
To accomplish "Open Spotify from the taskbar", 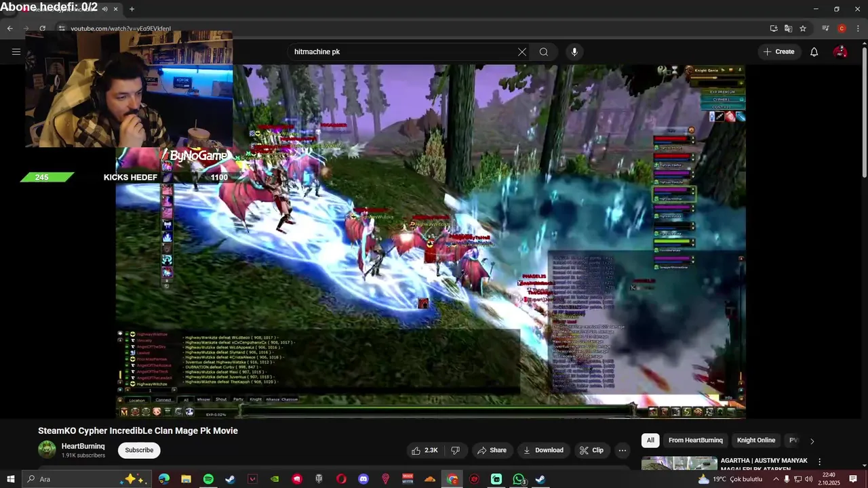I will pos(208,479).
